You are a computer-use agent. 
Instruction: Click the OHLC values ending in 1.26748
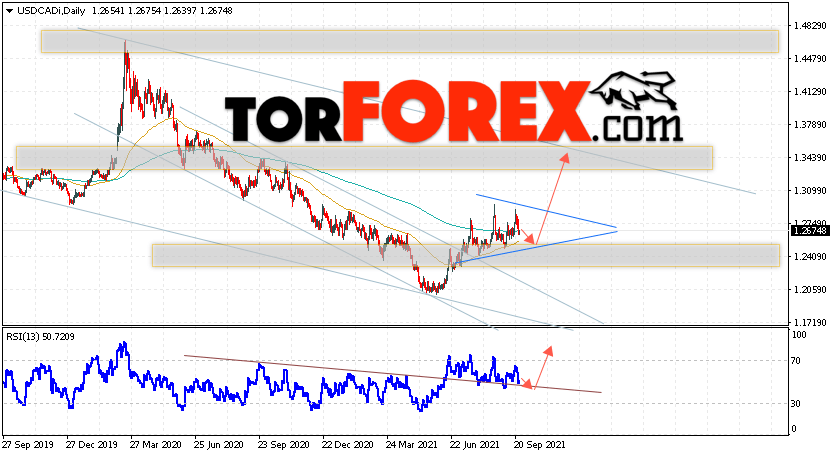162,11
